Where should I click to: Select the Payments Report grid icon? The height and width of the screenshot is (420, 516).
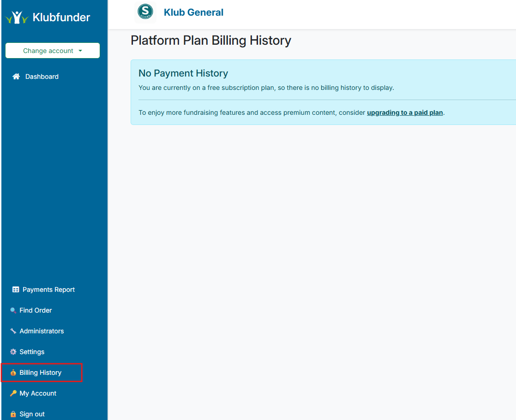(x=15, y=290)
